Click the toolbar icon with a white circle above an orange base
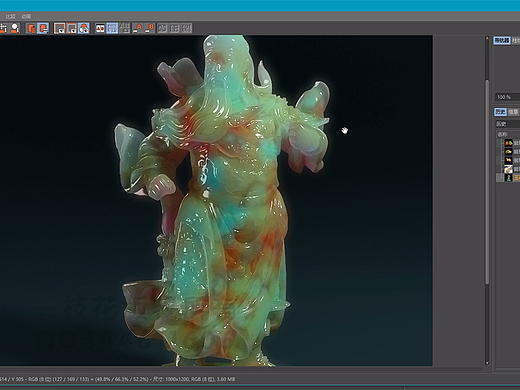Image resolution: width=520 pixels, height=390 pixels. tap(15, 28)
